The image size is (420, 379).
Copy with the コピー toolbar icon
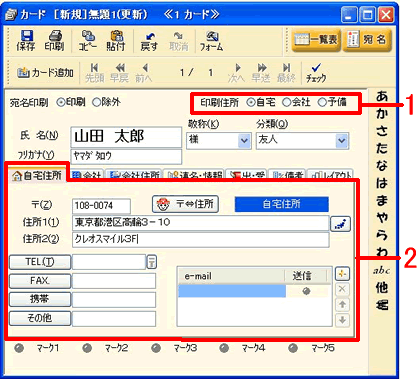(88, 41)
